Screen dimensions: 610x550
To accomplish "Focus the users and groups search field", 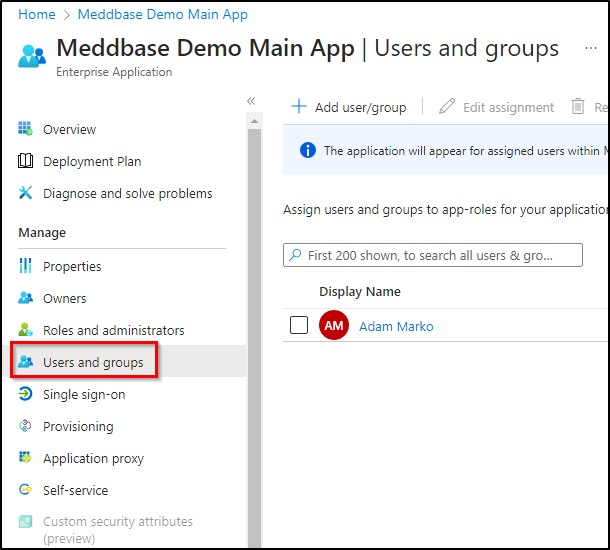I will point(433,255).
